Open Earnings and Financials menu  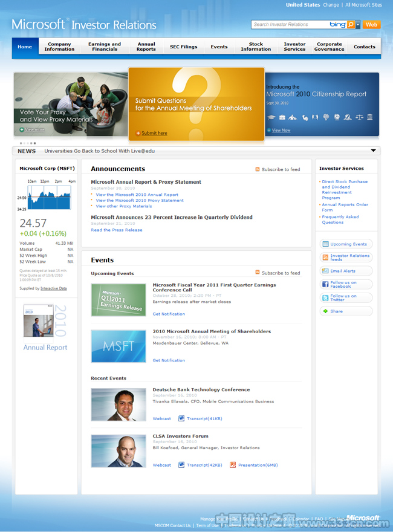coord(105,47)
